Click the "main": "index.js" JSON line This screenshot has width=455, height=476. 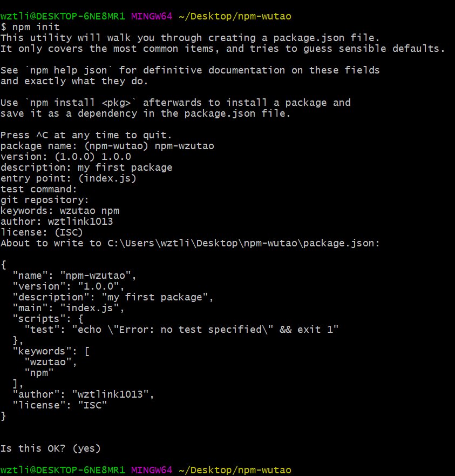point(69,308)
